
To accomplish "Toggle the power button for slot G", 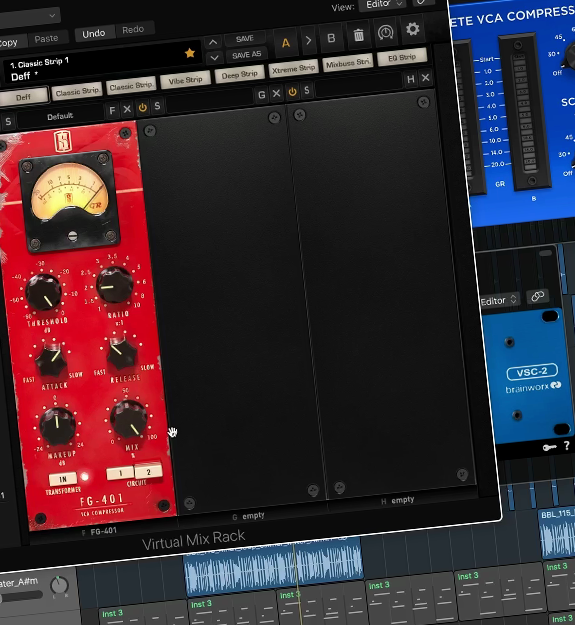I will pos(292,92).
